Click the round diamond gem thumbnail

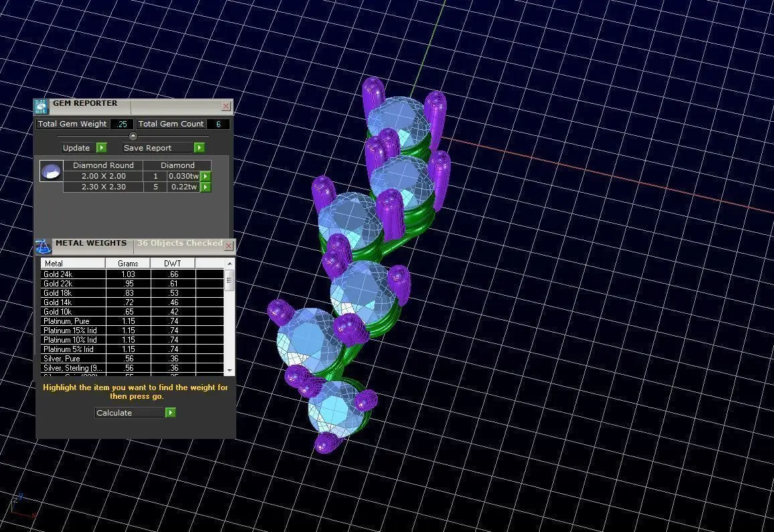point(52,171)
